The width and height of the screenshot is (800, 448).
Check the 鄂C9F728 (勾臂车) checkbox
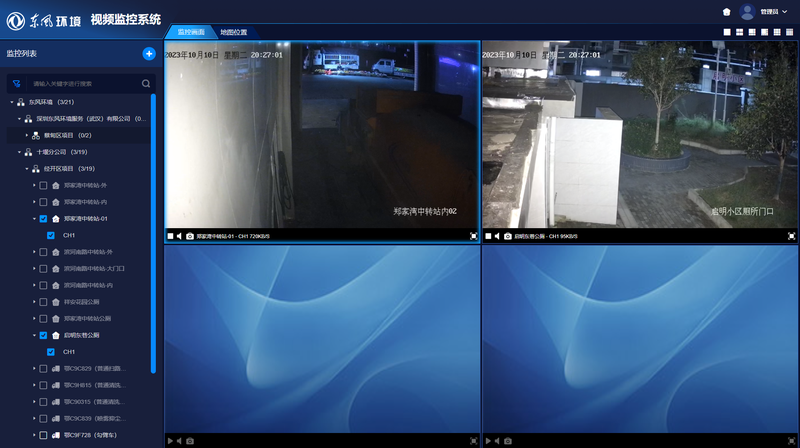[43, 435]
